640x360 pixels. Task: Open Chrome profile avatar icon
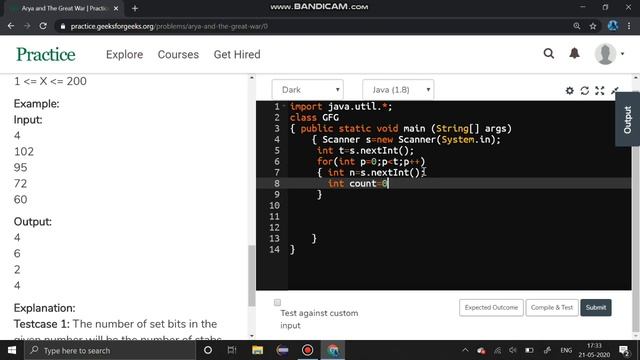point(613,26)
